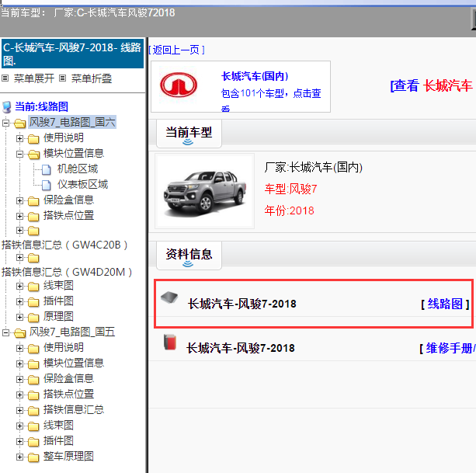Collapse the 模块位置信息 node under 国六
This screenshot has width=476, height=473.
[19, 155]
